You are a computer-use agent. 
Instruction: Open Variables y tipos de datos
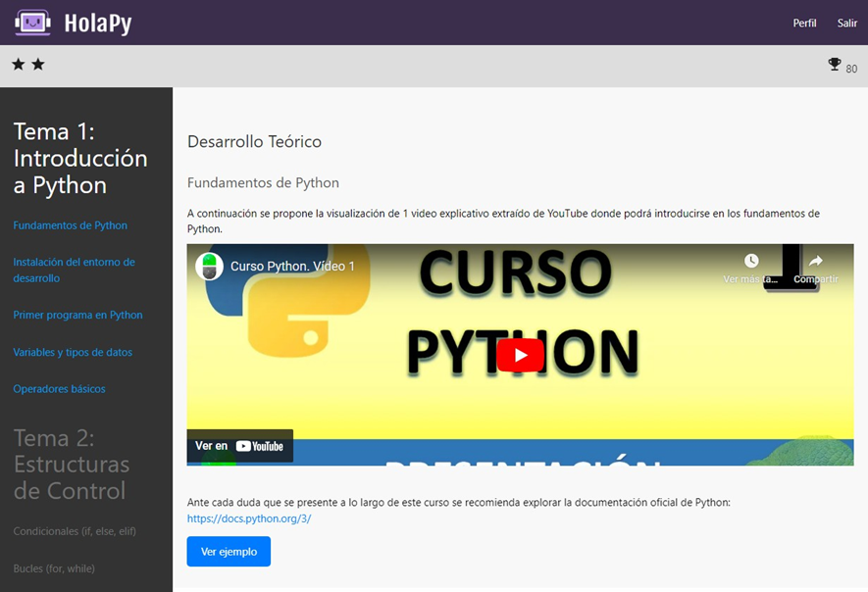(73, 352)
